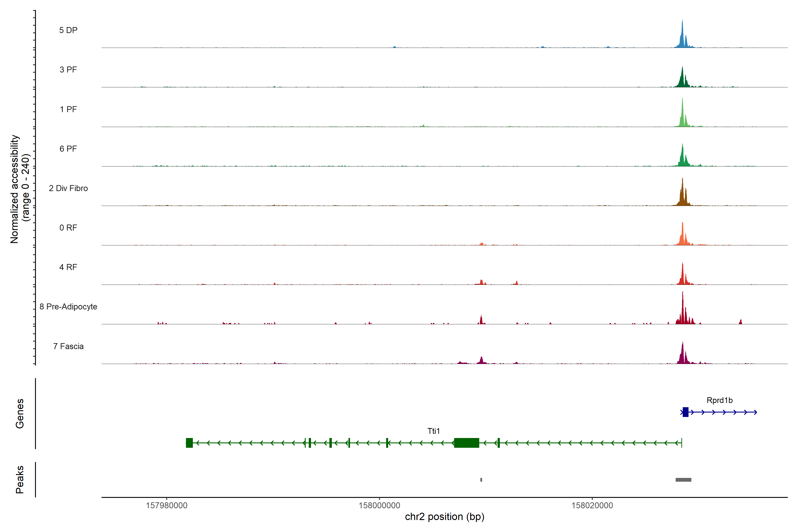798x532 pixels.
Task: Click the Peaks panel label
Action: coord(20,479)
